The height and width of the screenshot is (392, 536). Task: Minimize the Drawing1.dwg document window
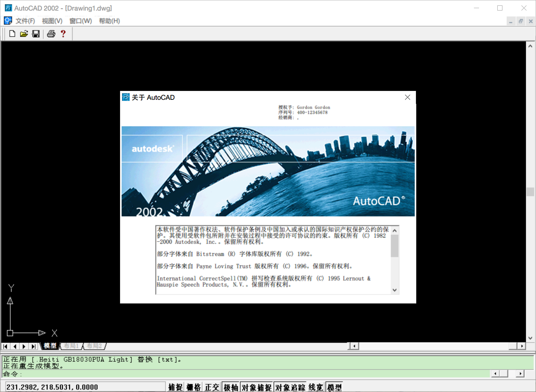tap(511, 21)
